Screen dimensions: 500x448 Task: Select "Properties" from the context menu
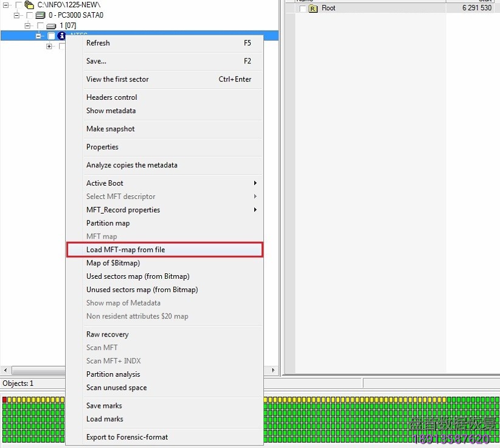(102, 147)
